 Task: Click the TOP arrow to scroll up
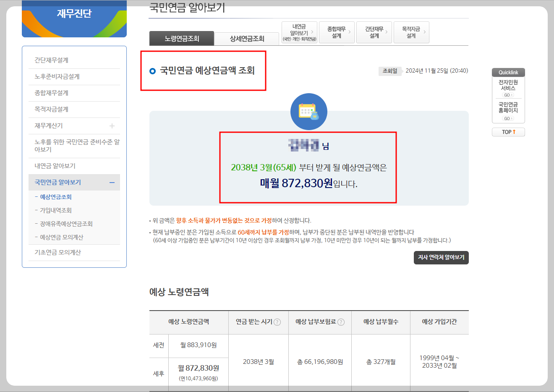click(508, 132)
